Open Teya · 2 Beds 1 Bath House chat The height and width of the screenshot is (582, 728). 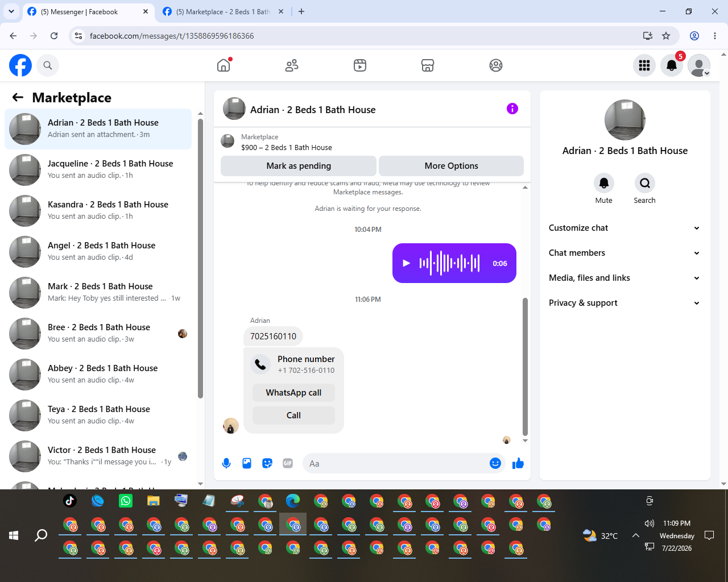(x=98, y=415)
